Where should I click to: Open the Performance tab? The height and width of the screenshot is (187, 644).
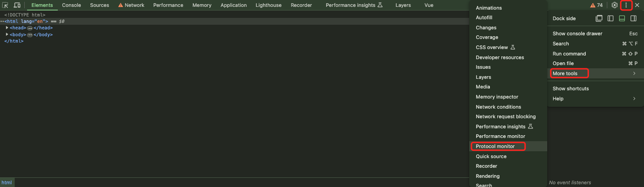click(x=168, y=5)
